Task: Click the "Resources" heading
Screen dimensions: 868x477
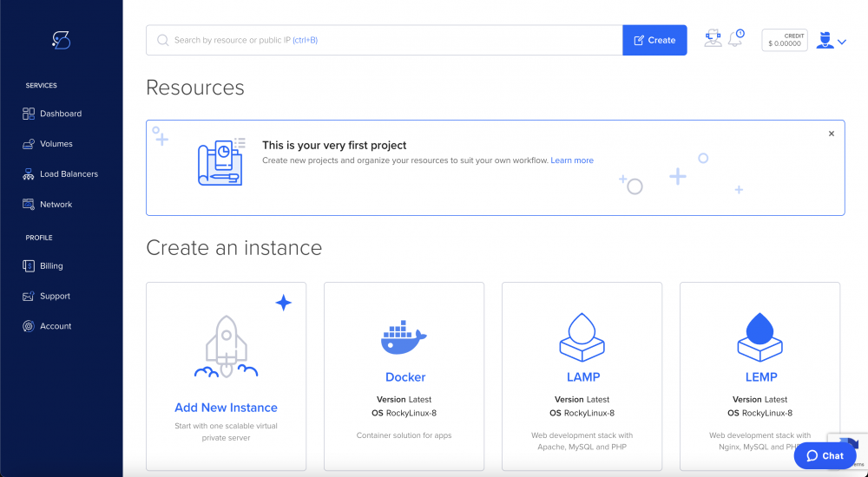Action: click(194, 88)
